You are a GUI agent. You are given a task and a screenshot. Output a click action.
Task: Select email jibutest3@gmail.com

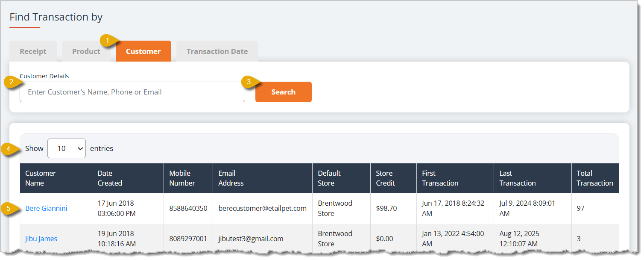251,239
